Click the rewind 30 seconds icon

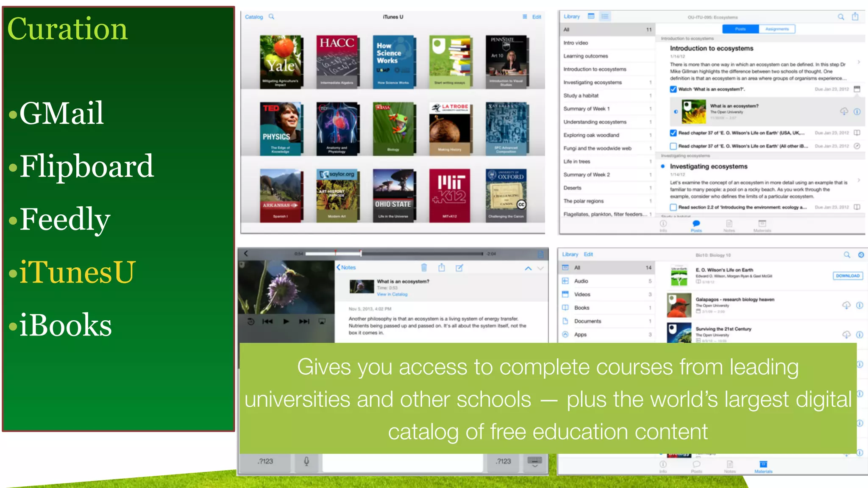pos(250,322)
